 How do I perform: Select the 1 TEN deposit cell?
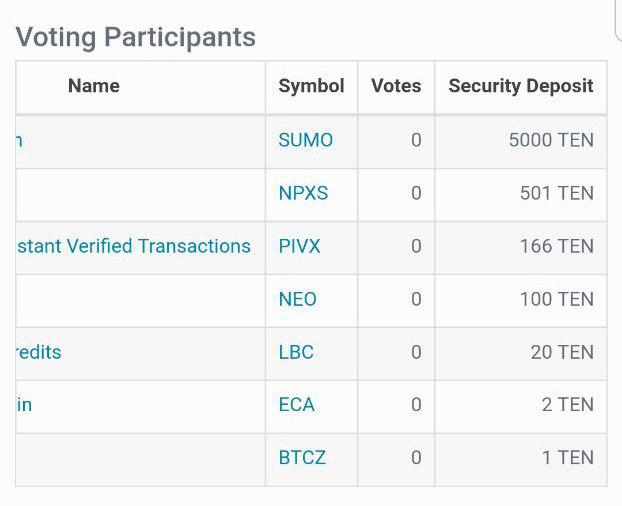coord(521,460)
